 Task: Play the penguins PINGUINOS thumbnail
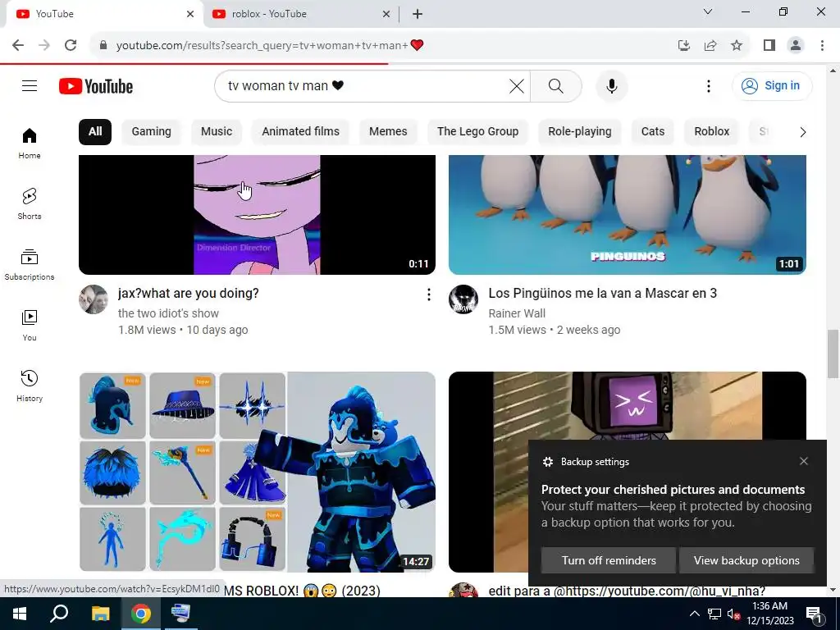point(628,214)
